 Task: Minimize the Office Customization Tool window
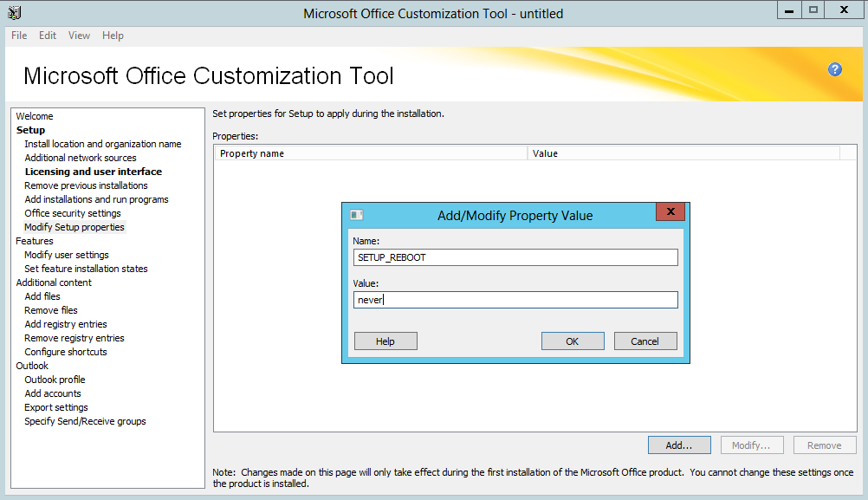tap(789, 10)
